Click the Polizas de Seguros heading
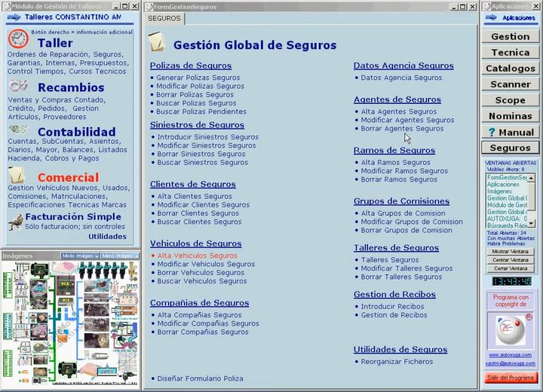This screenshot has height=392, width=543. (191, 66)
